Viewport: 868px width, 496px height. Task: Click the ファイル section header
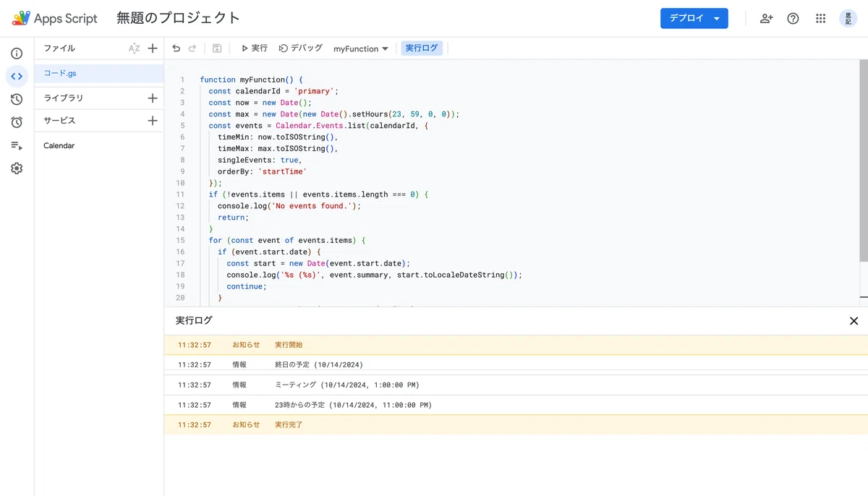click(x=59, y=48)
